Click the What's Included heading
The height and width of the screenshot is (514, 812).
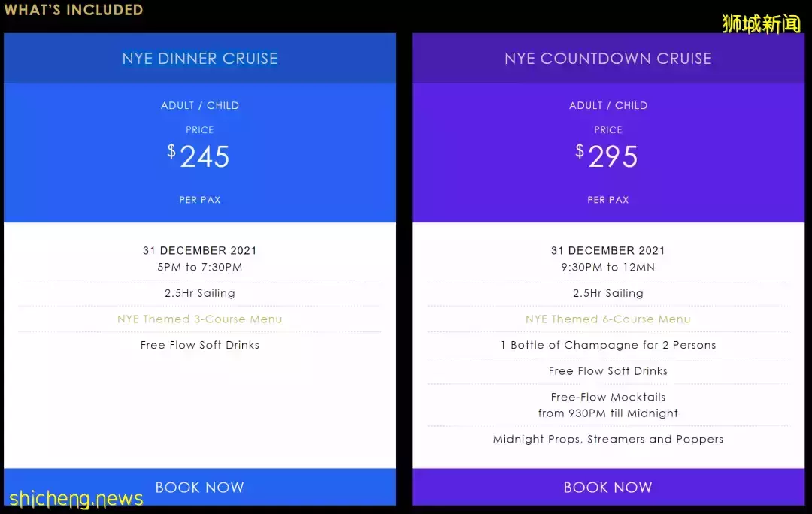pyautogui.click(x=74, y=10)
